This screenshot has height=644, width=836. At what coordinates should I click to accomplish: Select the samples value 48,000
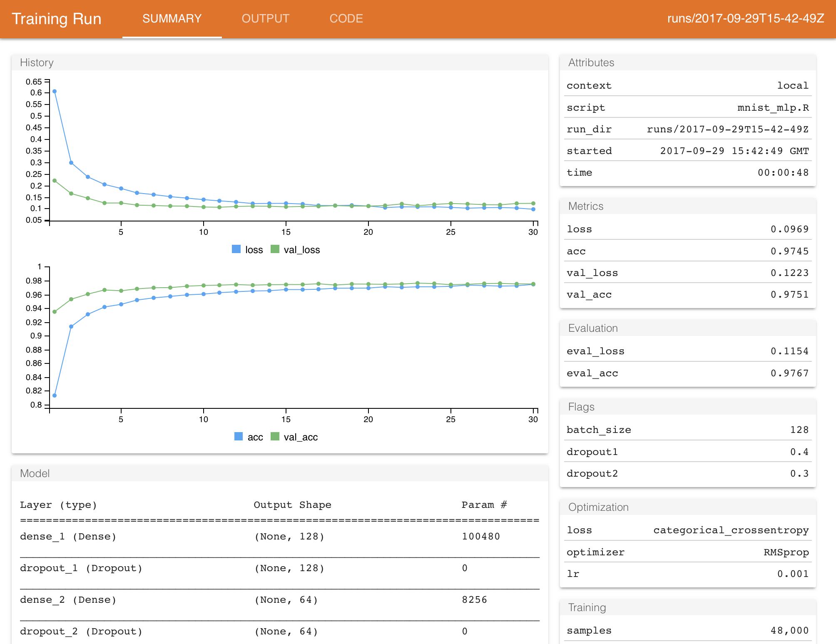click(x=790, y=630)
